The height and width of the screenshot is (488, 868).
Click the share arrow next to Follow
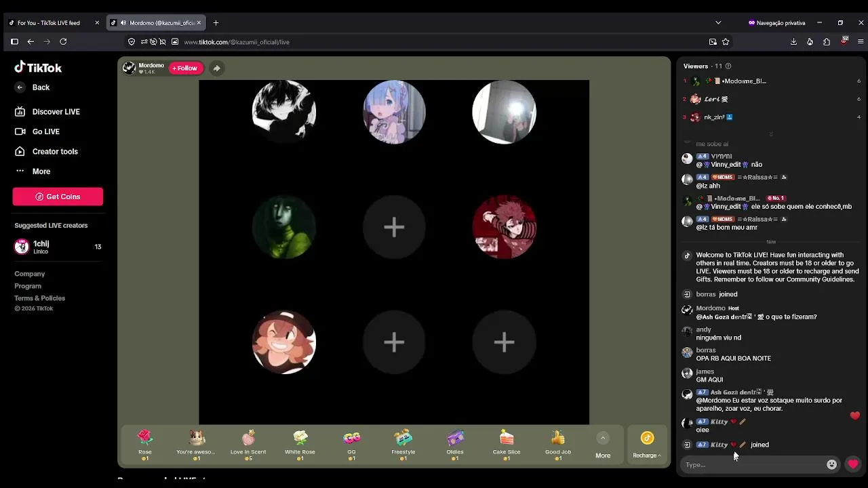[x=216, y=68]
